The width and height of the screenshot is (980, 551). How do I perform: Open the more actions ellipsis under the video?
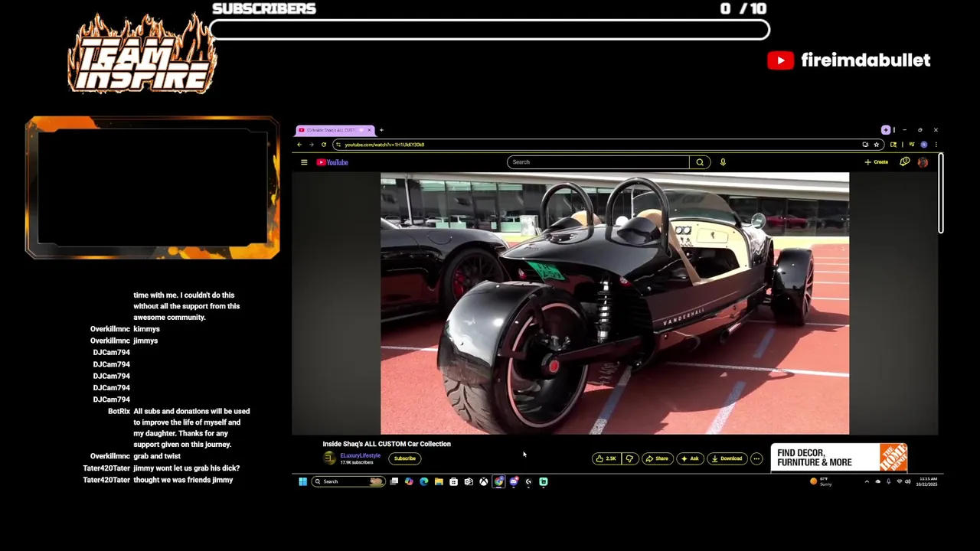pyautogui.click(x=756, y=458)
